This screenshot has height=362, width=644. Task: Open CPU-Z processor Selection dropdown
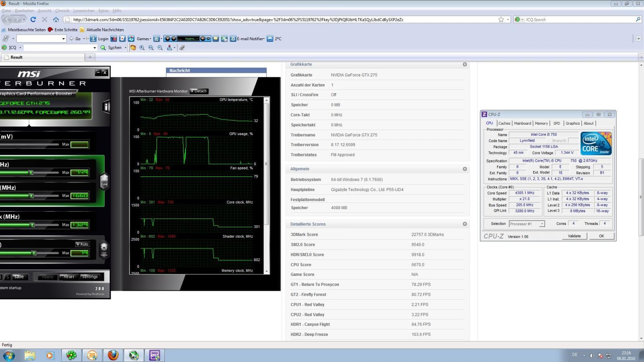[x=527, y=224]
